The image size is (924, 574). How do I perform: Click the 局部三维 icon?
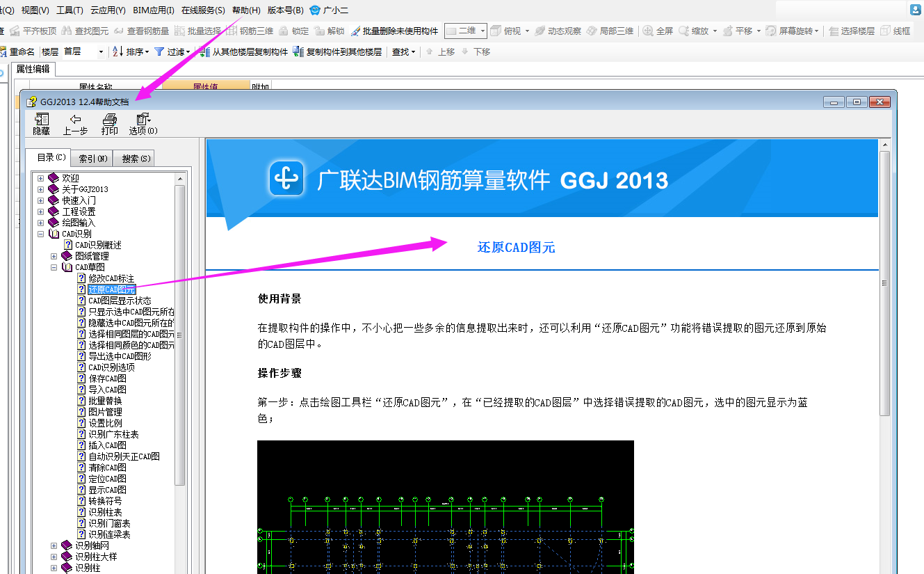592,31
